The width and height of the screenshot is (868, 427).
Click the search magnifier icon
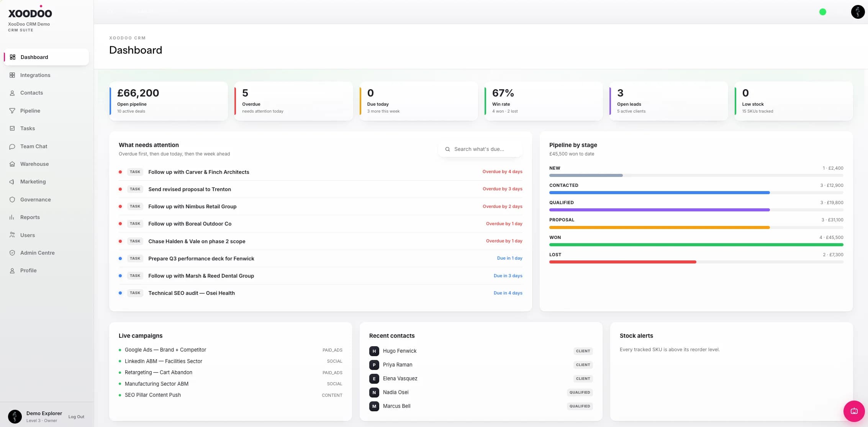tap(447, 149)
